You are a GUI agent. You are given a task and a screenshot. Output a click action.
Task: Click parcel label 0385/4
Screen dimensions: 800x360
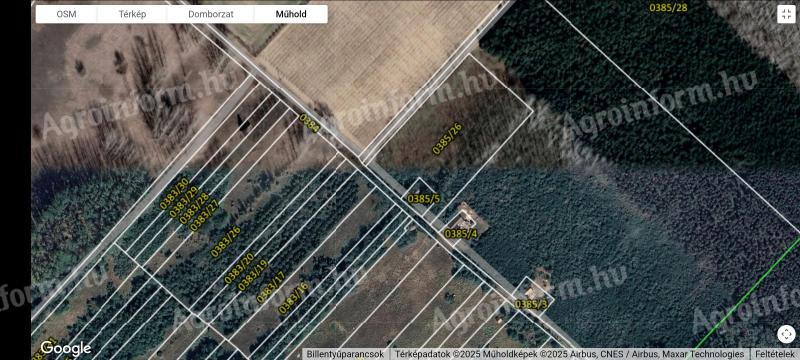tap(461, 234)
